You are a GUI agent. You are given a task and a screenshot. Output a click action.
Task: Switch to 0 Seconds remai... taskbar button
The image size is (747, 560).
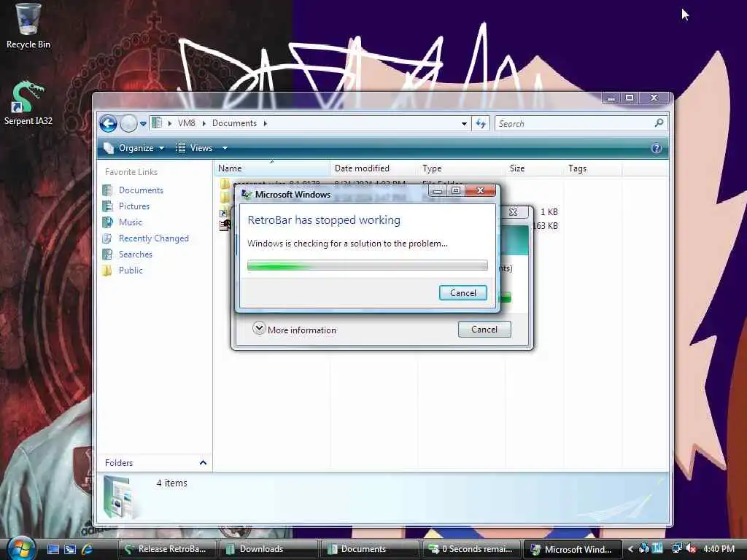(x=472, y=549)
